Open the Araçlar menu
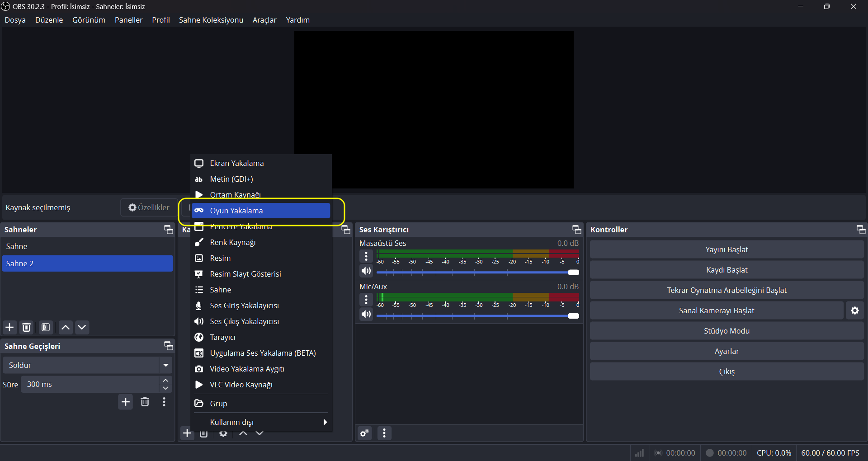 pos(264,20)
